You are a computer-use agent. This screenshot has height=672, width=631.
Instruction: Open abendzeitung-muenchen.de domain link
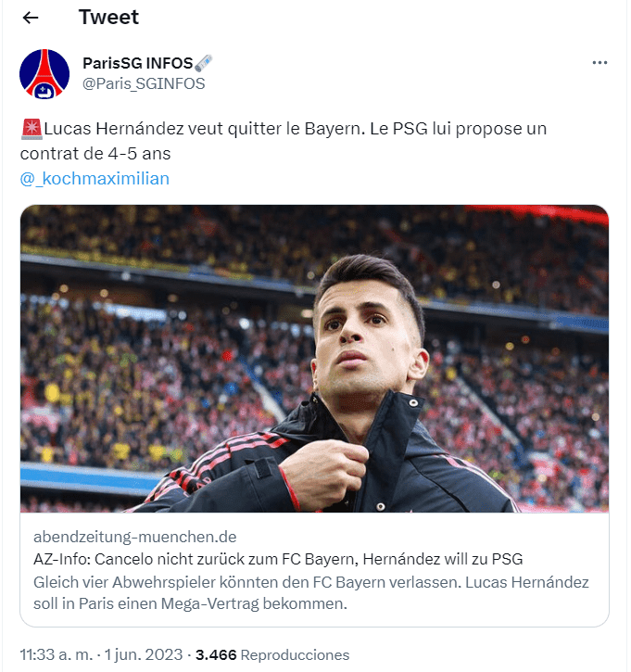pyautogui.click(x=135, y=537)
